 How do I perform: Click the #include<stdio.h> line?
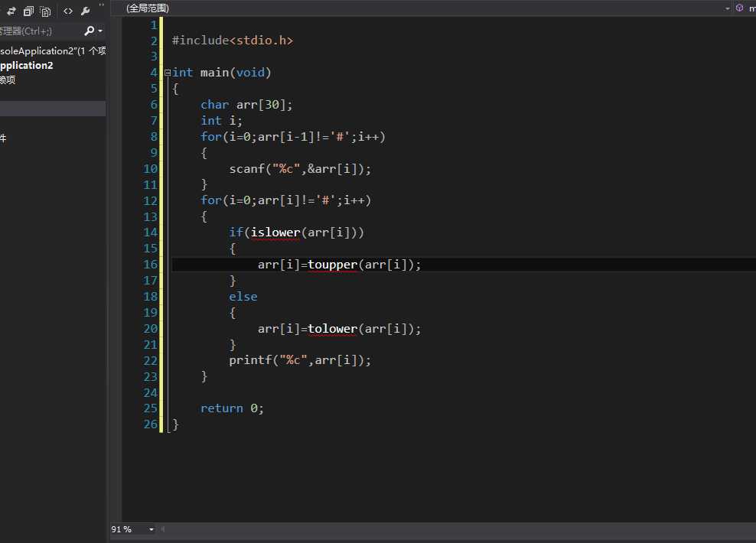[x=233, y=41]
